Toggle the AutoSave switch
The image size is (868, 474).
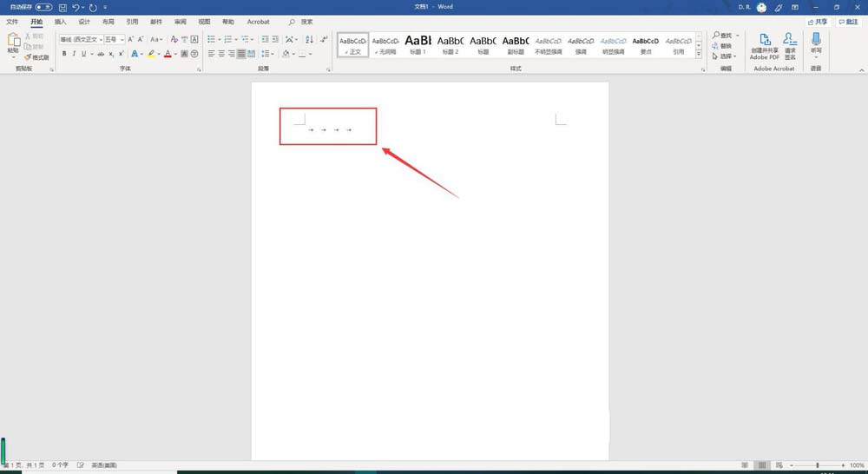tap(43, 7)
